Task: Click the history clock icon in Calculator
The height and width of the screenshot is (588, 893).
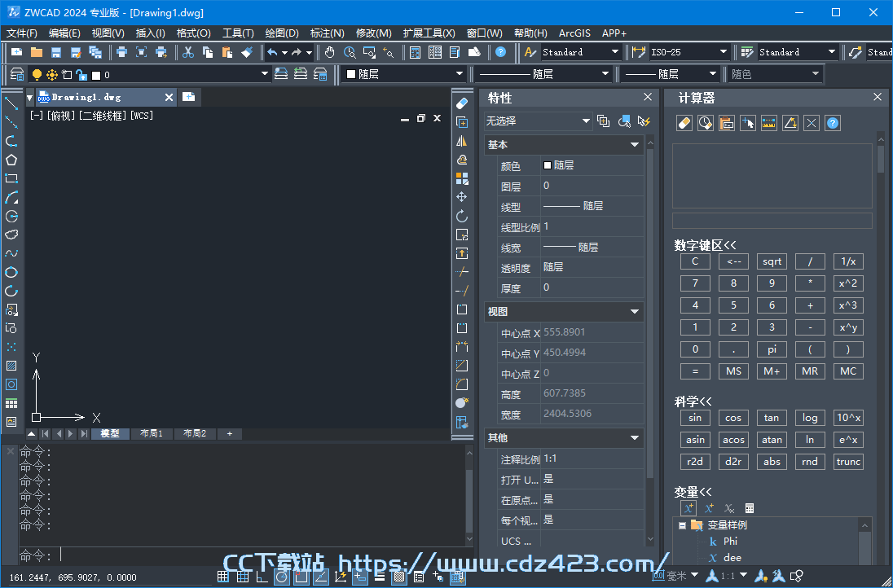Action: tap(705, 123)
